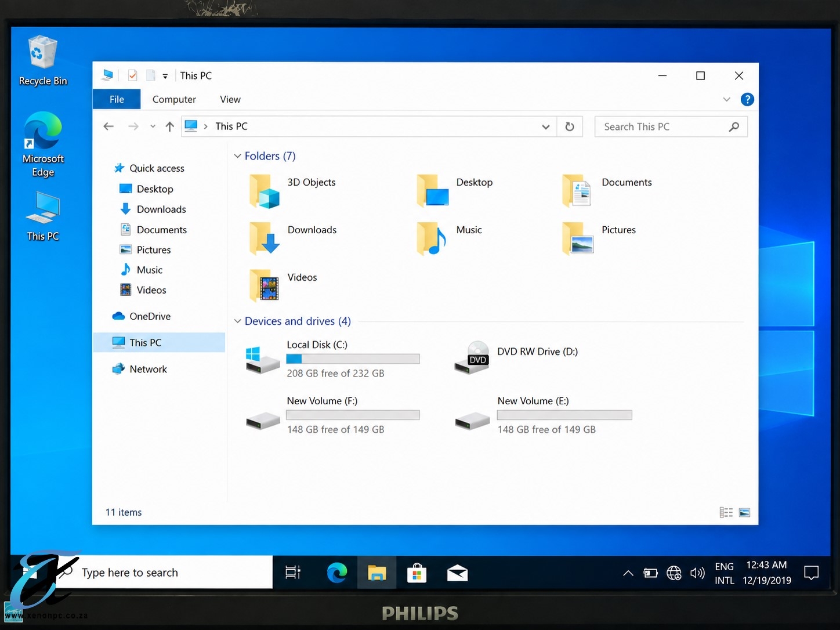Open the File menu tab
The width and height of the screenshot is (840, 630).
117,99
